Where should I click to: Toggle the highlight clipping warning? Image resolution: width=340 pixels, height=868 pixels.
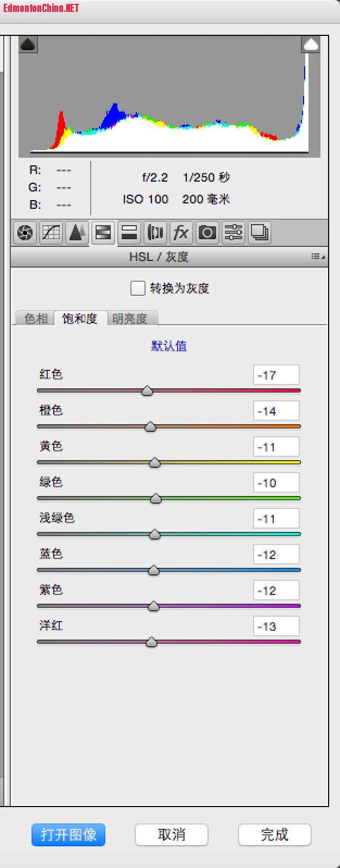311,45
